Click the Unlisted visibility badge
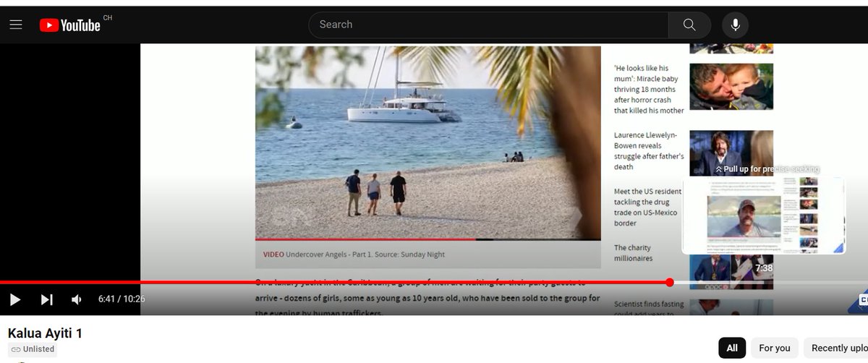 point(33,349)
